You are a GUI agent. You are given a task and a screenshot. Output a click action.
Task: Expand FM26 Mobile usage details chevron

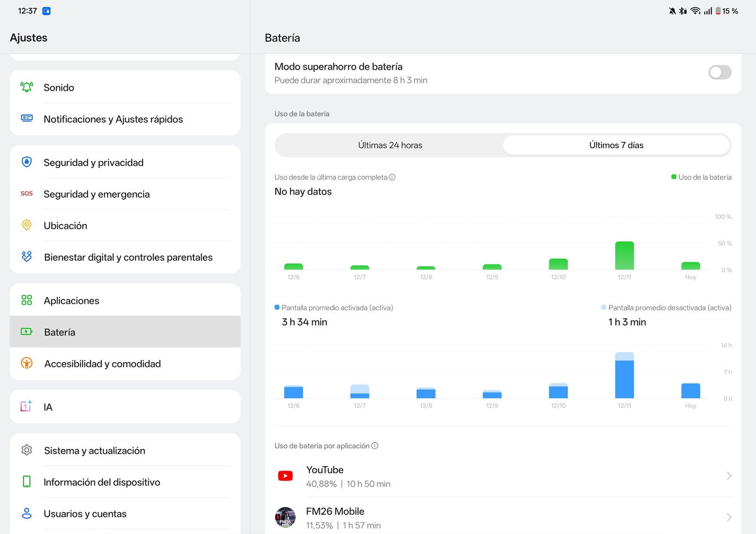pos(729,517)
